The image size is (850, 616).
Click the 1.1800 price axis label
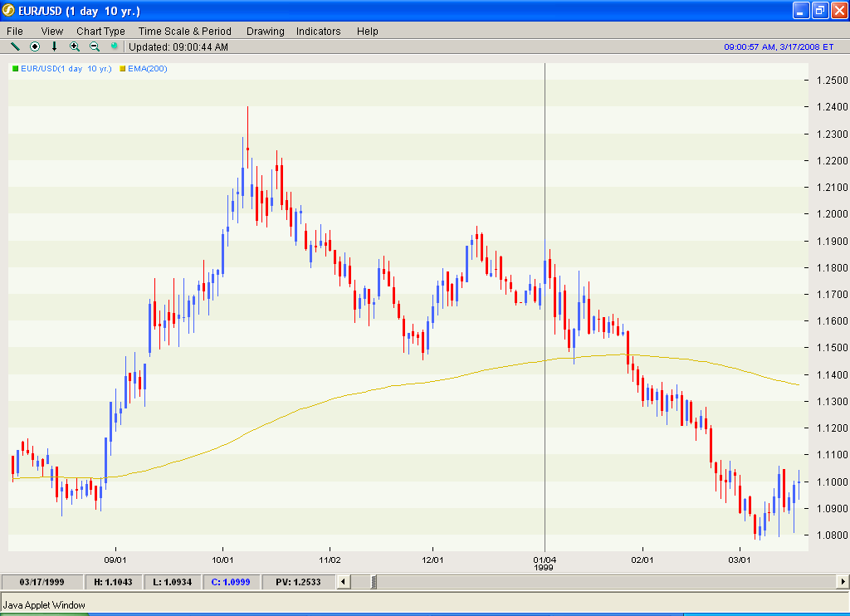(832, 267)
